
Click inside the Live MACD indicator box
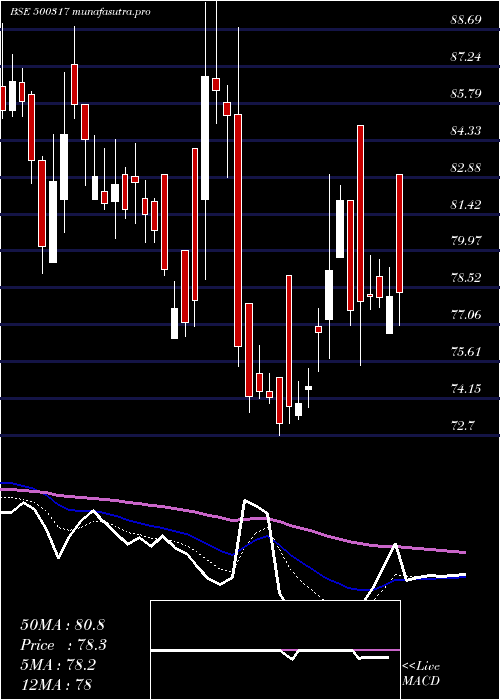click(x=275, y=650)
